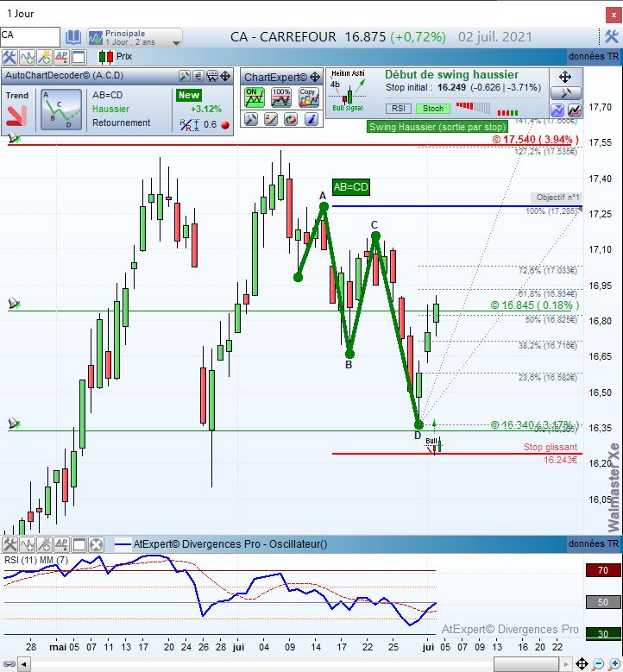Click the Copy chart button in ChartExpert
This screenshot has width=623, height=672.
pyautogui.click(x=309, y=97)
